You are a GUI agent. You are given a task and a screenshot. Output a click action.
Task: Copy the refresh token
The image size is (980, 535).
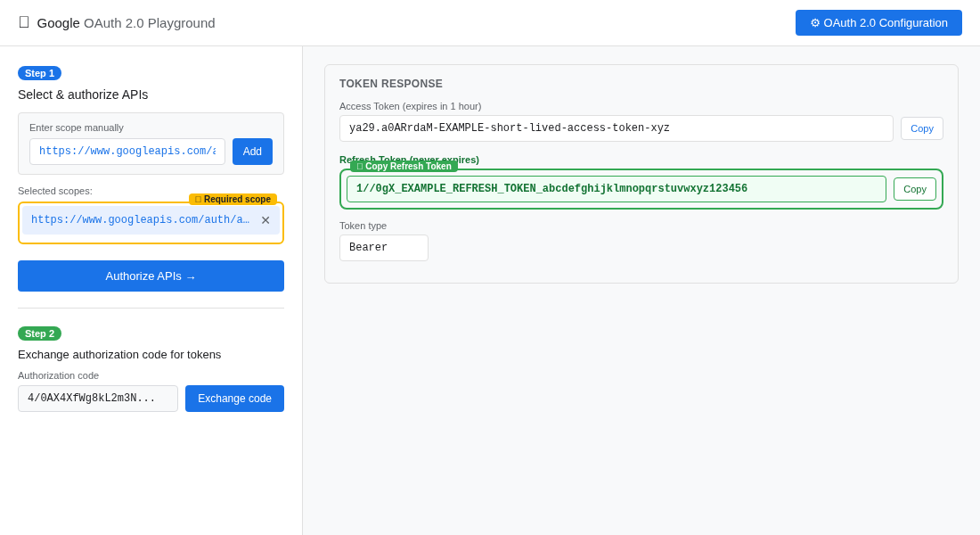[x=914, y=189]
